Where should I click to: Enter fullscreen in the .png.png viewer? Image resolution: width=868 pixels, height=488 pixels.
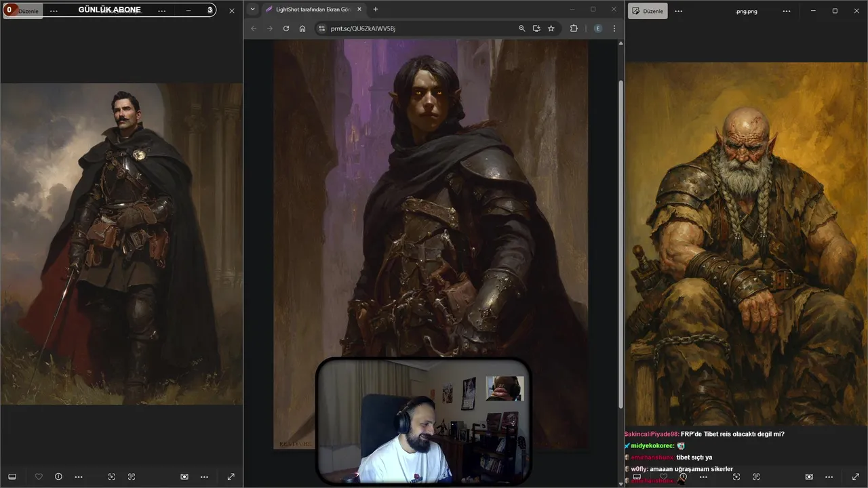pos(855,477)
